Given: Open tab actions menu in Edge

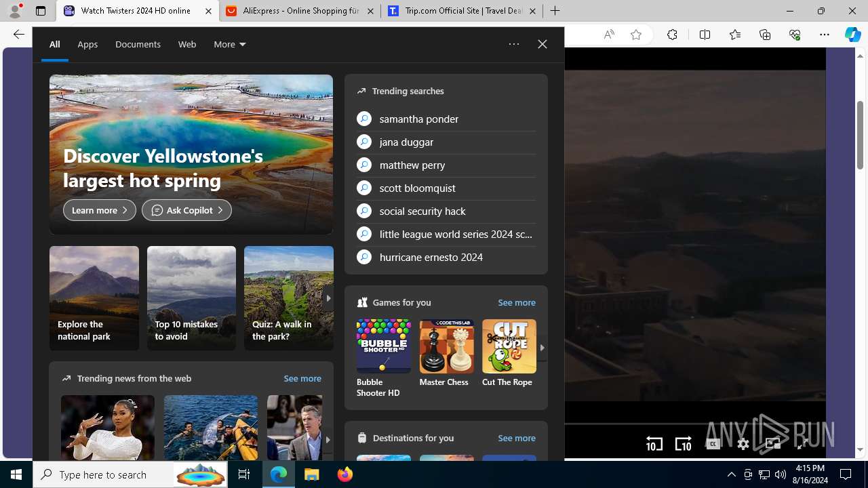Looking at the screenshot, I should (41, 11).
